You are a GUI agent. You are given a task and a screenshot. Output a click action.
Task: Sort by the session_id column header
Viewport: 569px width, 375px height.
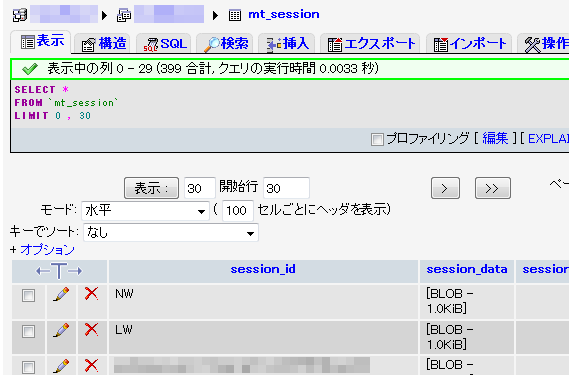point(263,269)
